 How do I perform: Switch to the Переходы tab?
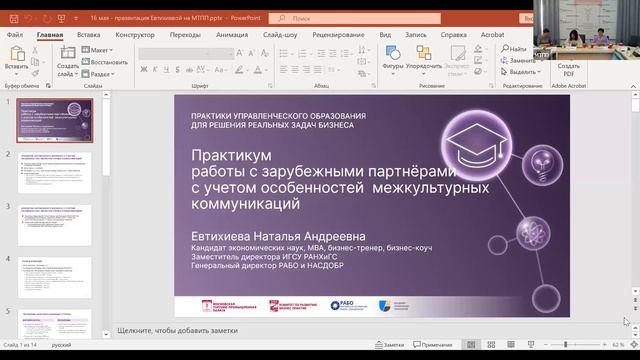[185, 35]
